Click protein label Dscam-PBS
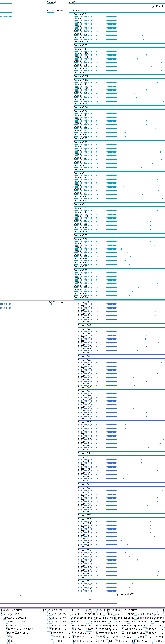 [84, 573]
